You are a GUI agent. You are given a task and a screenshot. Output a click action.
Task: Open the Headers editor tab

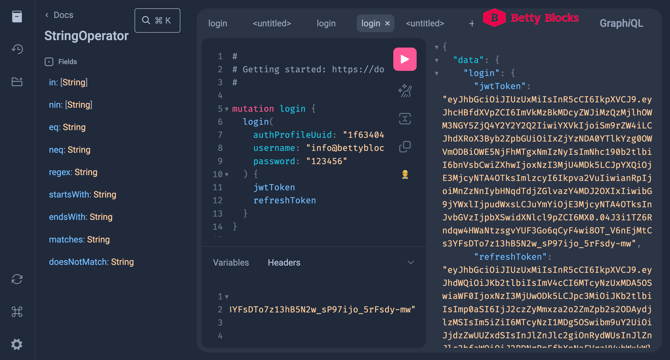(x=284, y=263)
